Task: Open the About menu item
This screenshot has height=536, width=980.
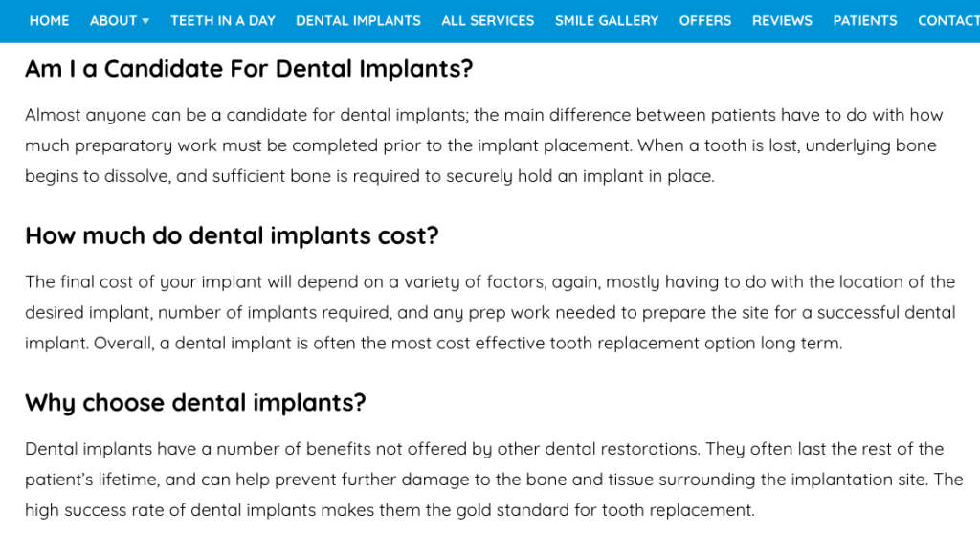Action: [x=113, y=21]
